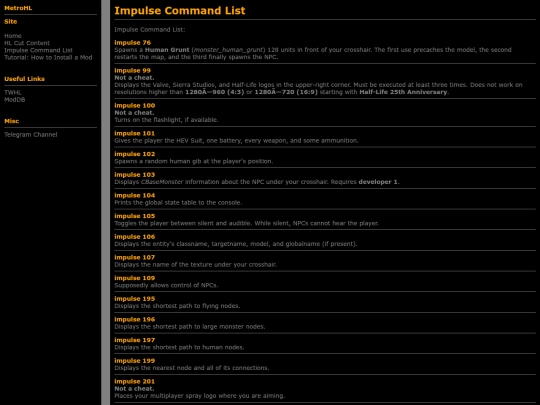Click the Useful Links section header
Screen dimensions: 540x405
pos(24,79)
